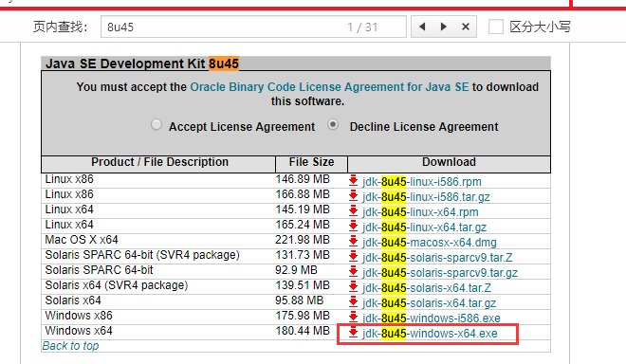Download jdk-8u45-solaris-sparcv9.tar.Z
Screen dimensions: 626x364
click(x=437, y=258)
